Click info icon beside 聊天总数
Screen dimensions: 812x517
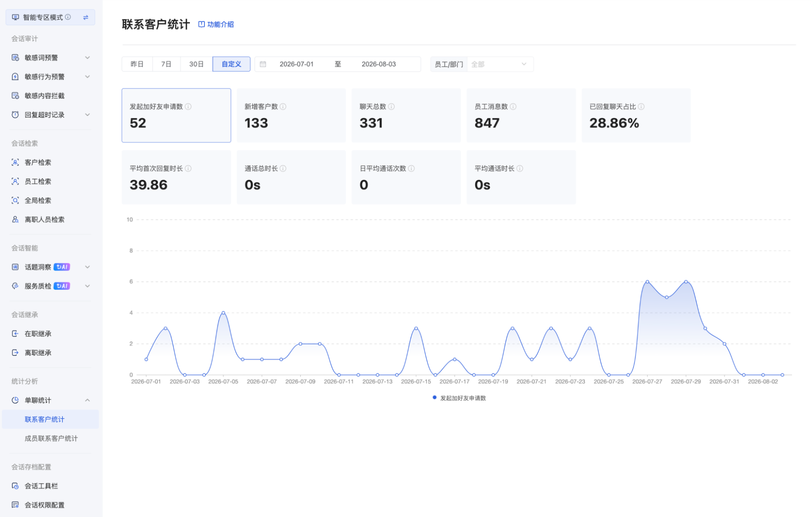(x=391, y=107)
